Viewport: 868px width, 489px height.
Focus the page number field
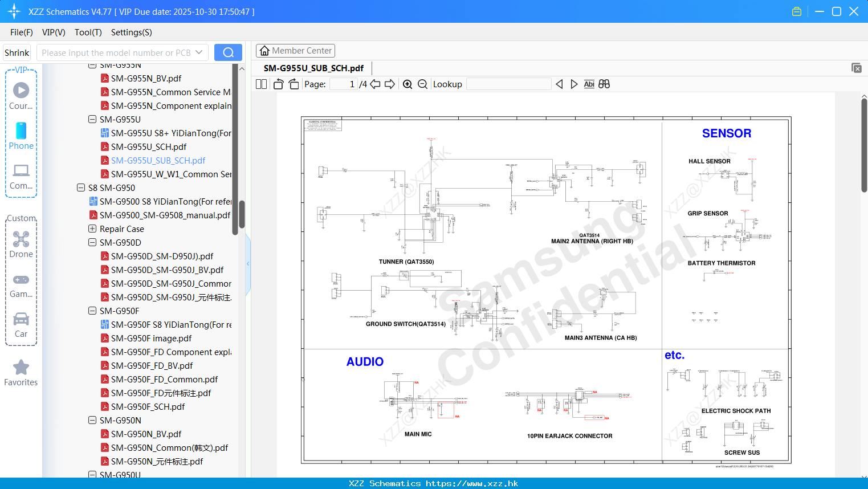[343, 84]
